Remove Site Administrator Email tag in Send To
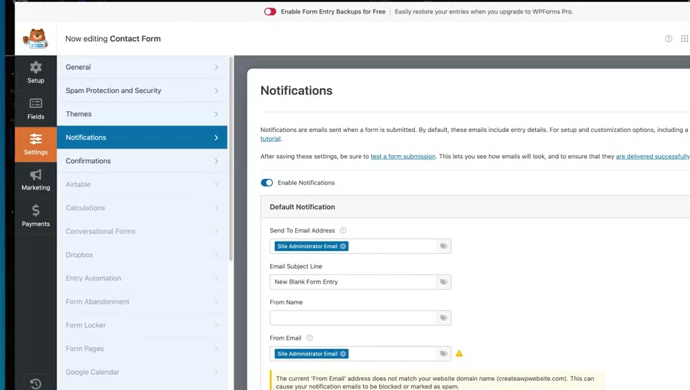The width and height of the screenshot is (690, 390). 343,246
